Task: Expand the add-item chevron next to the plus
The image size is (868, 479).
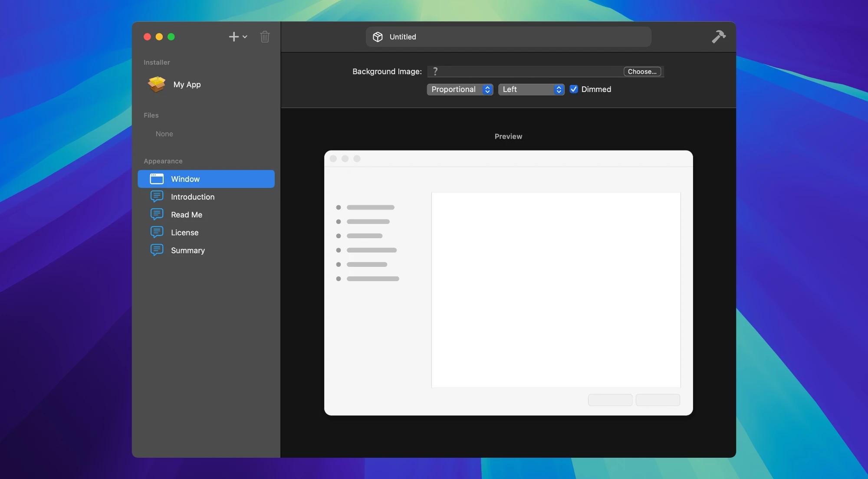Action: (244, 37)
